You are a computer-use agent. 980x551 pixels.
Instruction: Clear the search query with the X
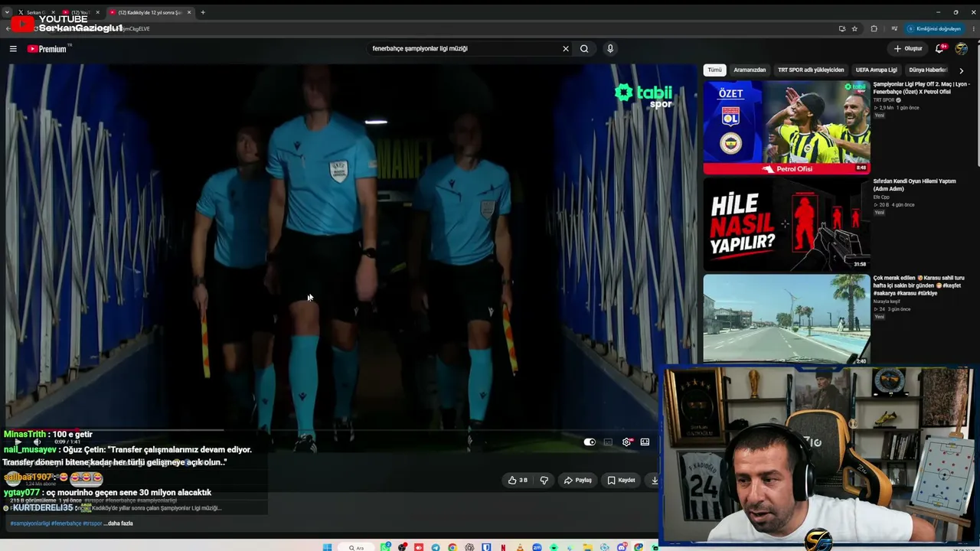(566, 49)
